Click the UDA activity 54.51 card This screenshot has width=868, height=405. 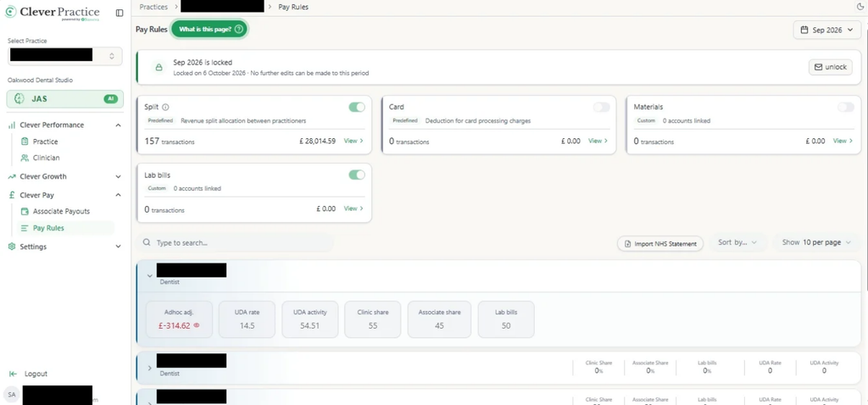310,319
